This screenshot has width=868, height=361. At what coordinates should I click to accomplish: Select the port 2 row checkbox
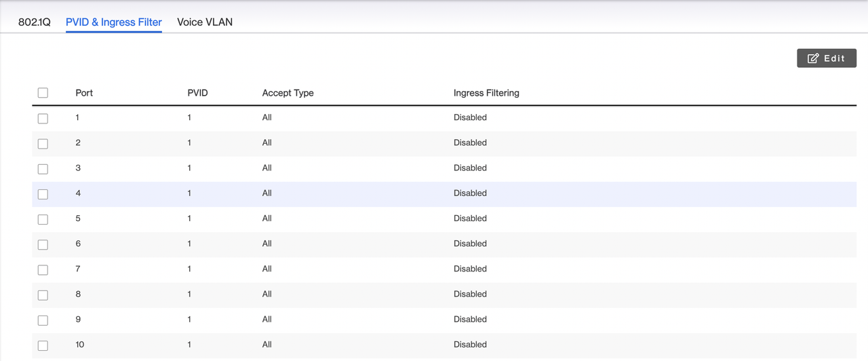[43, 143]
